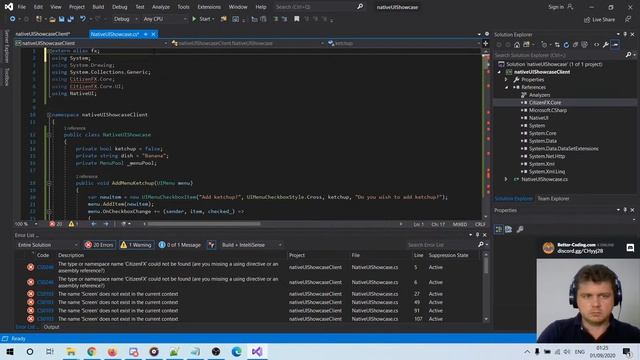This screenshot has width=640, height=360.
Task: Toggle the pin on NativeUIShowcase.cs tab
Action: (145, 34)
